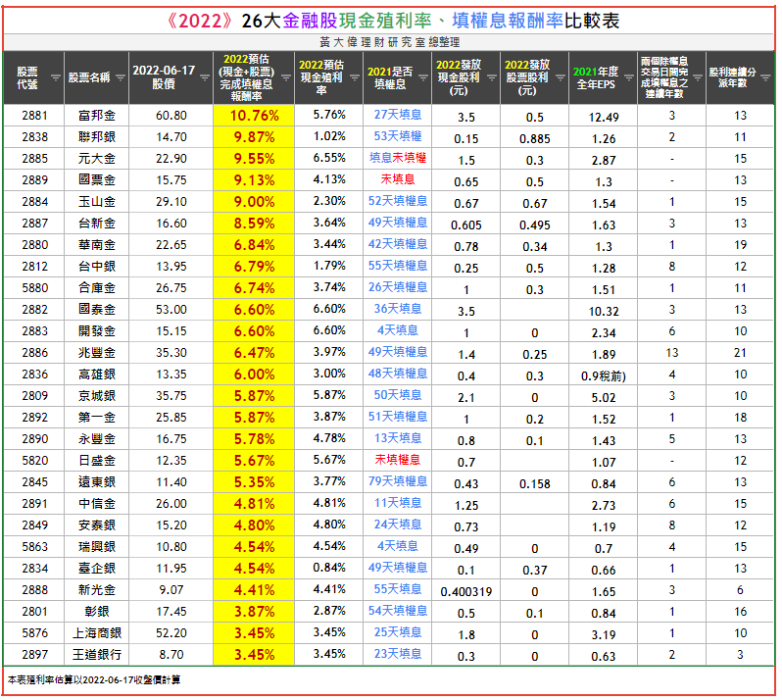Image resolution: width=782 pixels, height=700 pixels.
Task: Select stock name cell 台中銀
Action: tap(97, 266)
